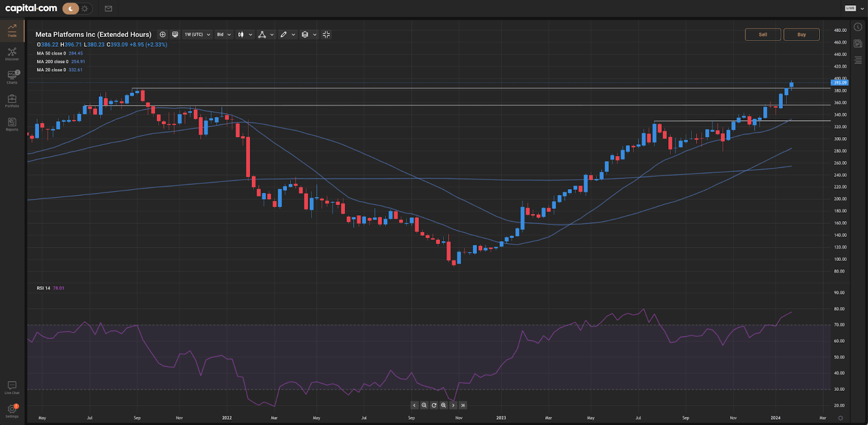Click the Sell button
This screenshot has height=425, width=868.
(763, 34)
